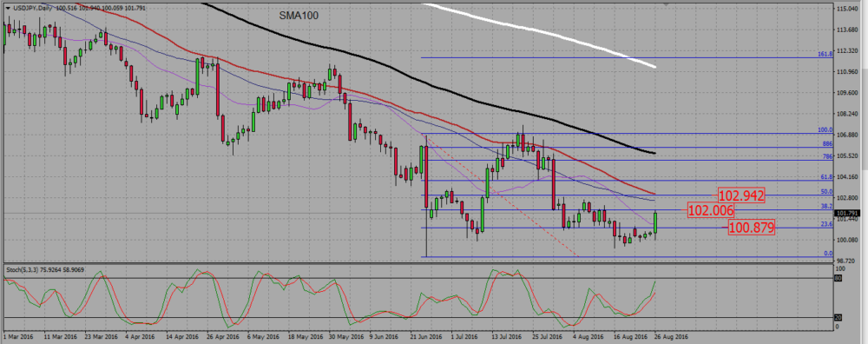Click the 80 level on stochastic scale

pos(838,279)
